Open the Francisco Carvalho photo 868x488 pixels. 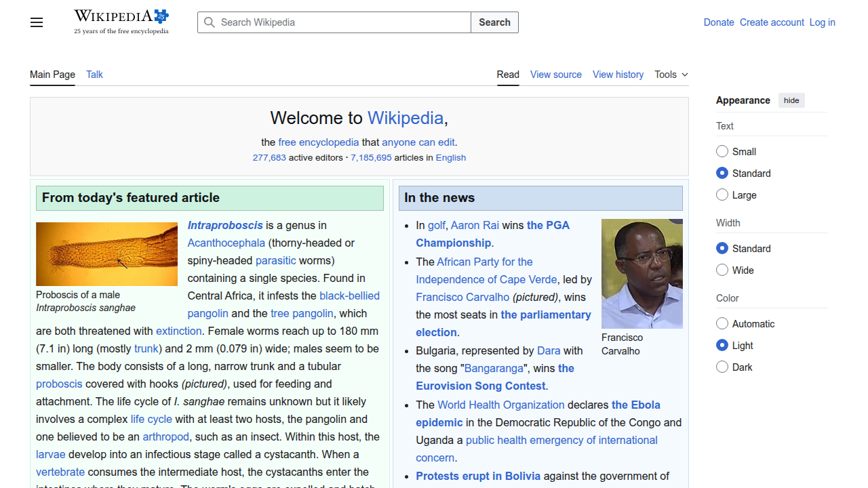click(642, 274)
